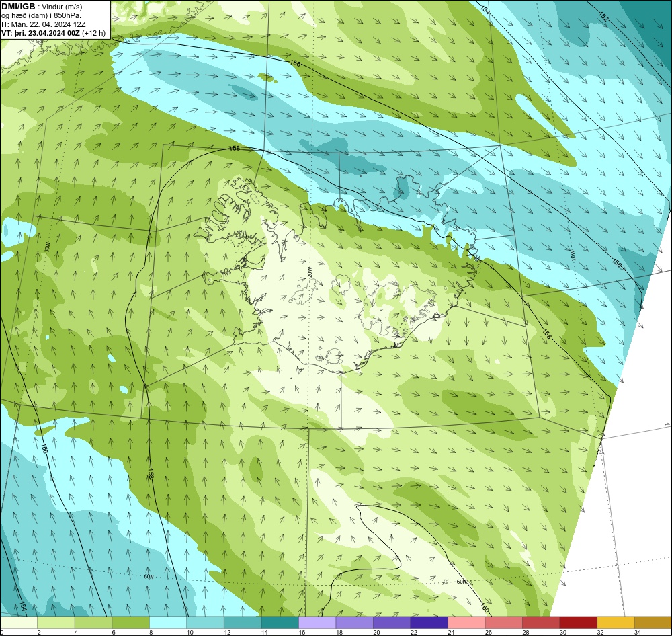This screenshot has height=636, width=672.
Task: Click the lavender 16–18 m/s legend swatch
Action: (317, 623)
